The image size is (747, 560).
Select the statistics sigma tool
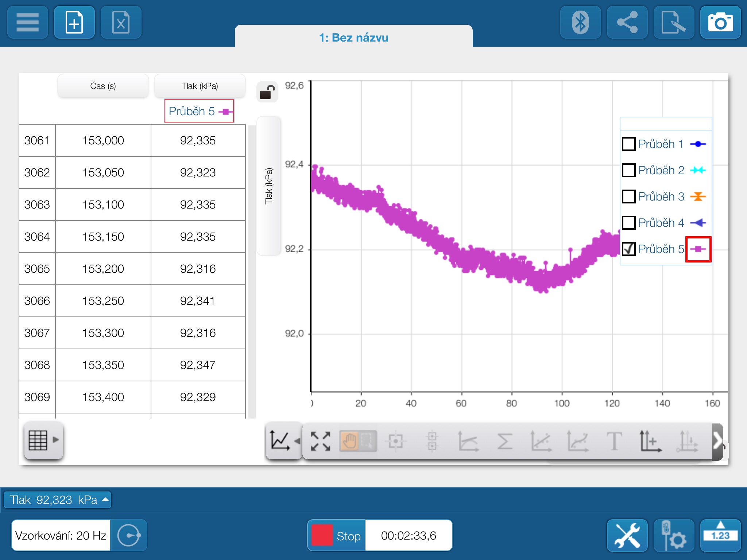pos(505,441)
